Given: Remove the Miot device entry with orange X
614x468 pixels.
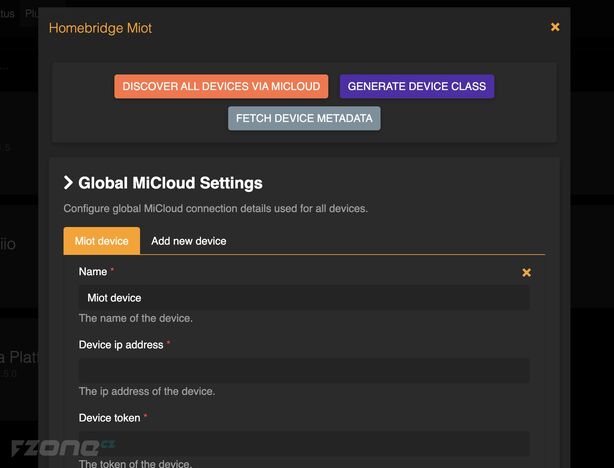Looking at the screenshot, I should pyautogui.click(x=527, y=272).
